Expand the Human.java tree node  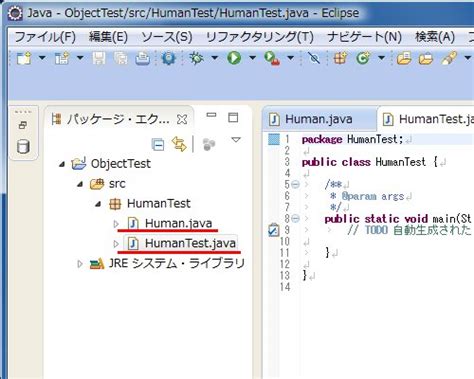[x=116, y=224]
